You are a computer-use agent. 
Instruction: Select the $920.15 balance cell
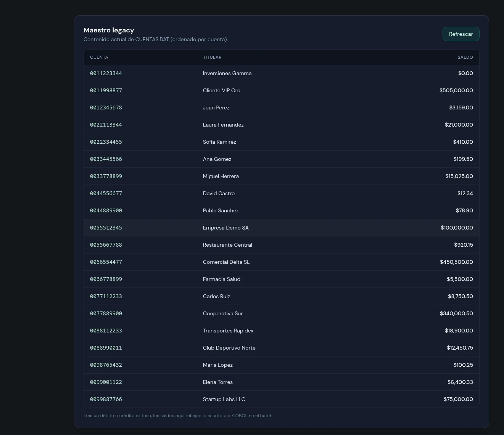464,245
